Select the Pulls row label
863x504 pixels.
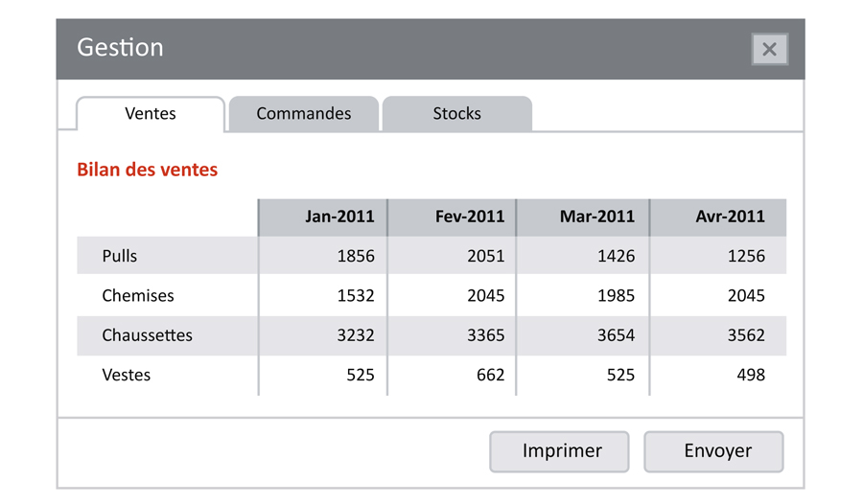tap(120, 257)
